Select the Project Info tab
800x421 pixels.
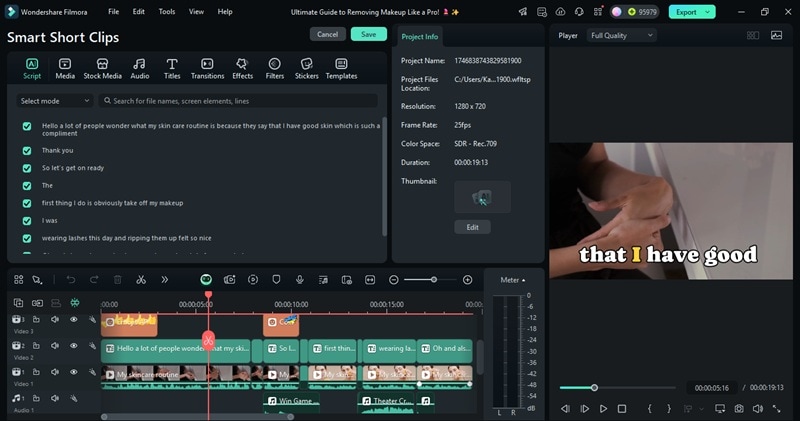[419, 37]
